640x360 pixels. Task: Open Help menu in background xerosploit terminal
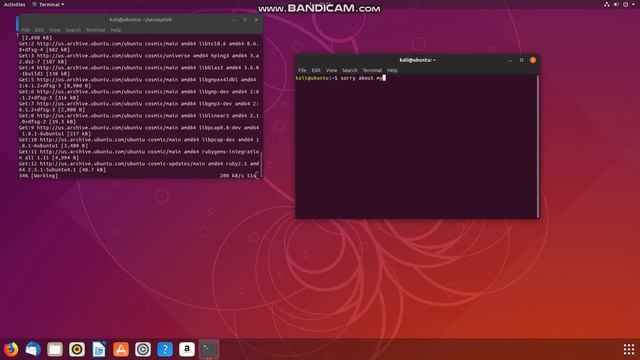pos(116,30)
